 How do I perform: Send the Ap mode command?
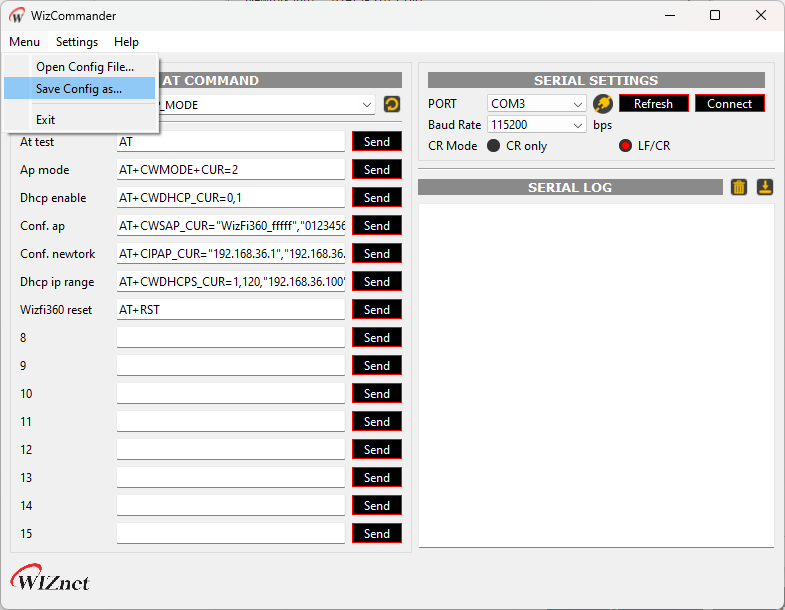pos(376,170)
